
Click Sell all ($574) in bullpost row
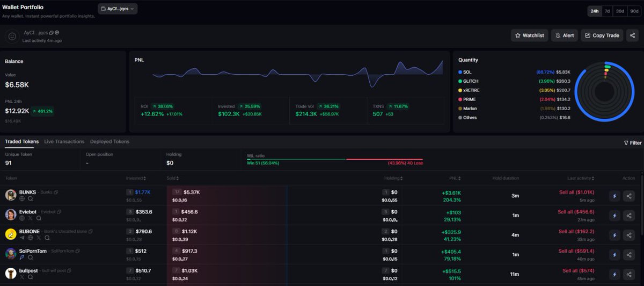point(578,270)
